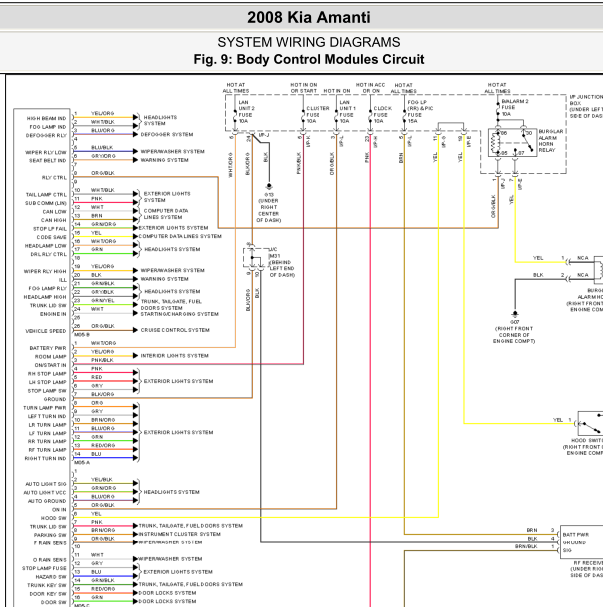Select the 'WIPER RLY LOW' pin label

[x=46, y=152]
